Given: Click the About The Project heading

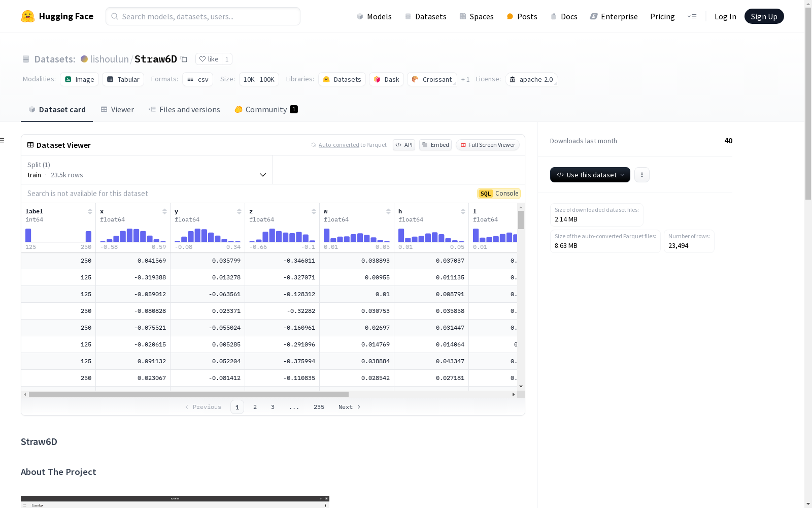Looking at the screenshot, I should pos(58,472).
